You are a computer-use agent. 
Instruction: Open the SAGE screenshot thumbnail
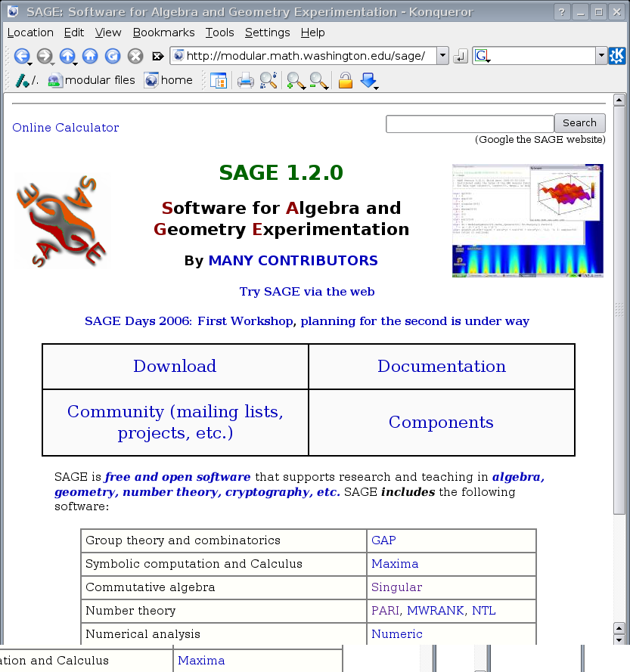point(527,220)
